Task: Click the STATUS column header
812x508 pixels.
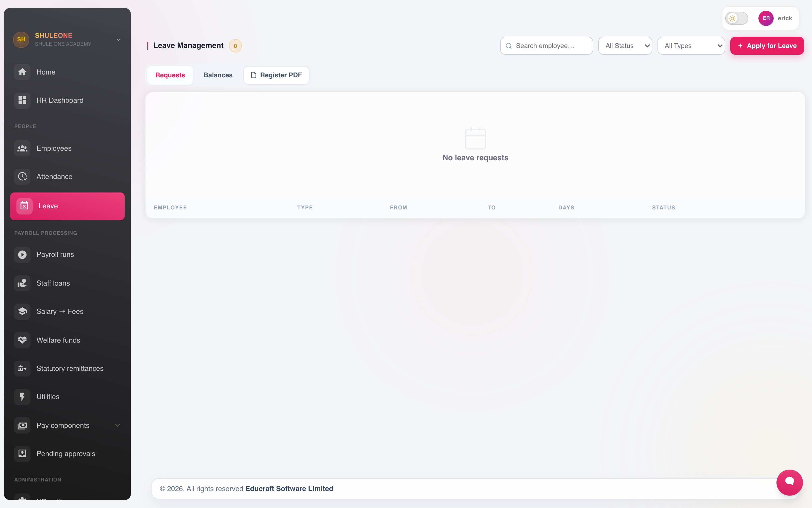Action: coord(663,208)
